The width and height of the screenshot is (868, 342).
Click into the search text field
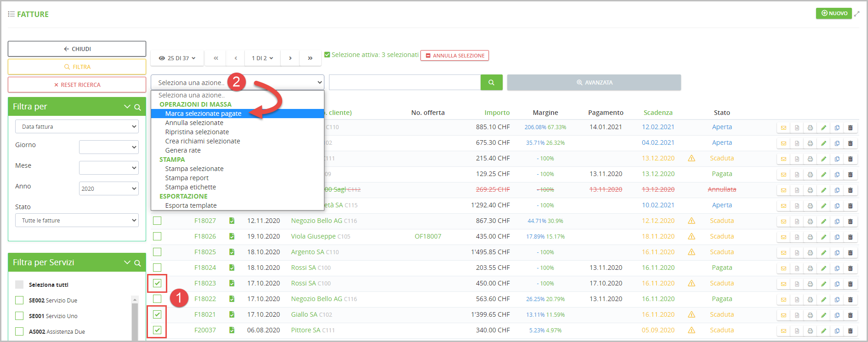404,83
